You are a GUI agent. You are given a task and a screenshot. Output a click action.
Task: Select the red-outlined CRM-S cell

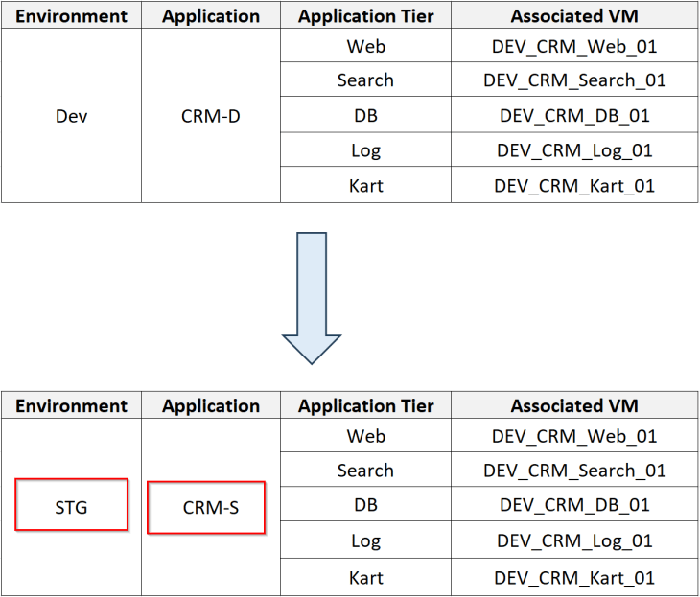point(206,507)
